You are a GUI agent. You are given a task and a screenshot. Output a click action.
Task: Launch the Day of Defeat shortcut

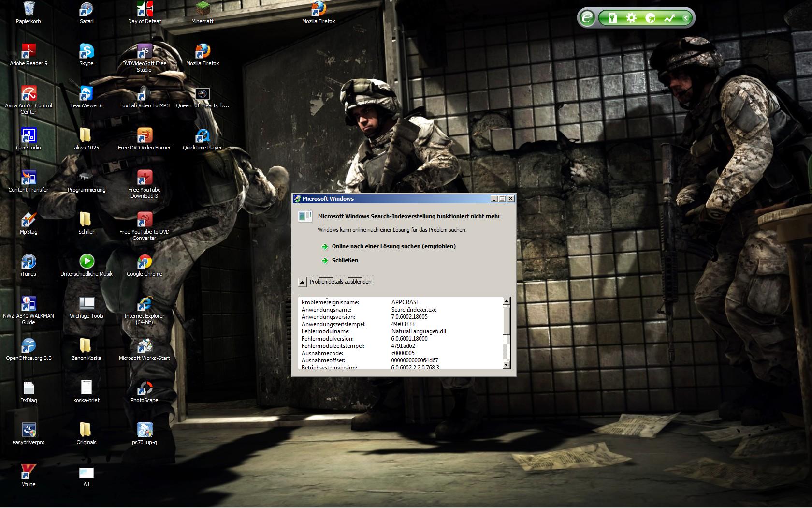[145, 9]
